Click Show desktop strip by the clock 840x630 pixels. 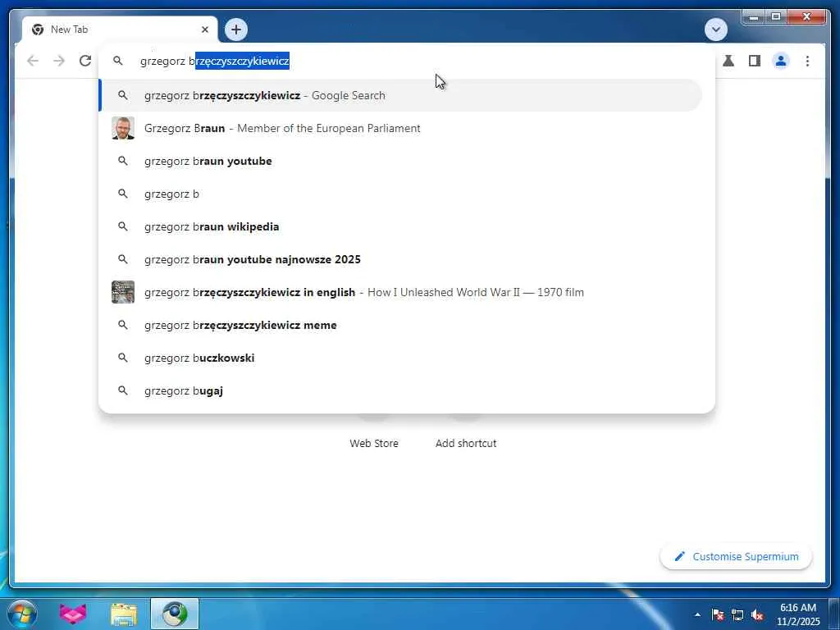pos(834,614)
